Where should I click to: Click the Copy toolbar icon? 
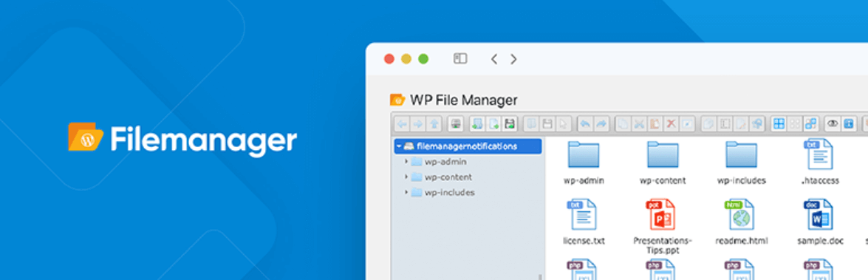[x=623, y=124]
